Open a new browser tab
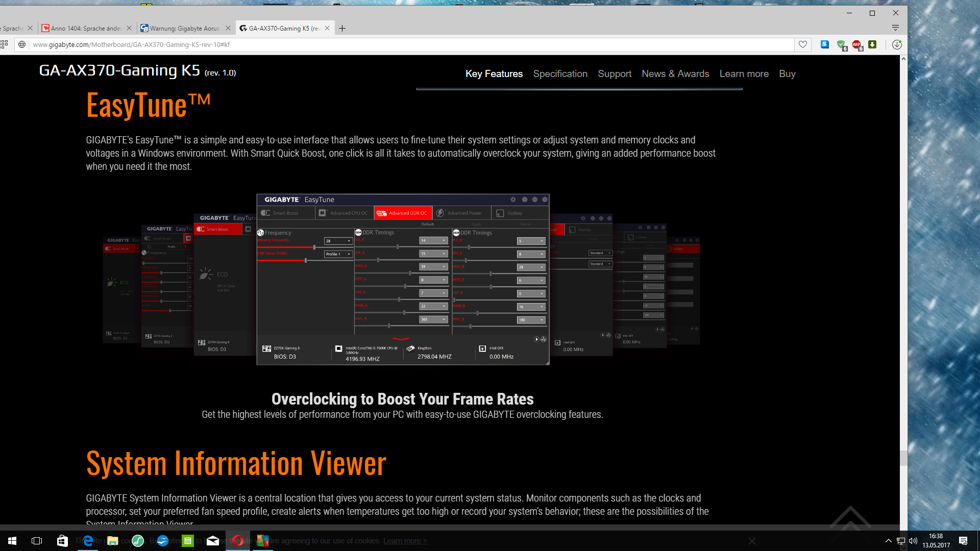 click(342, 29)
